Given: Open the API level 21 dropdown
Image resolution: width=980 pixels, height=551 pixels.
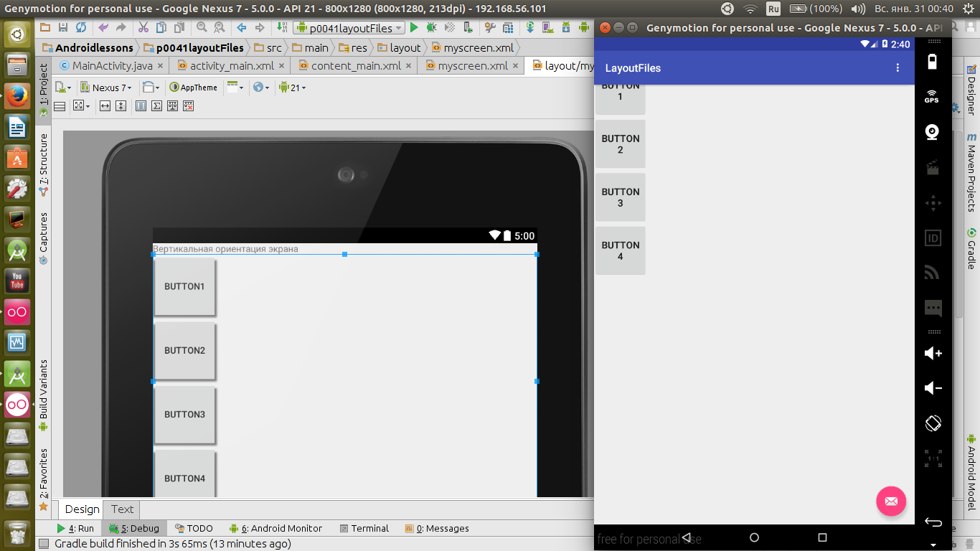Looking at the screenshot, I should point(292,88).
